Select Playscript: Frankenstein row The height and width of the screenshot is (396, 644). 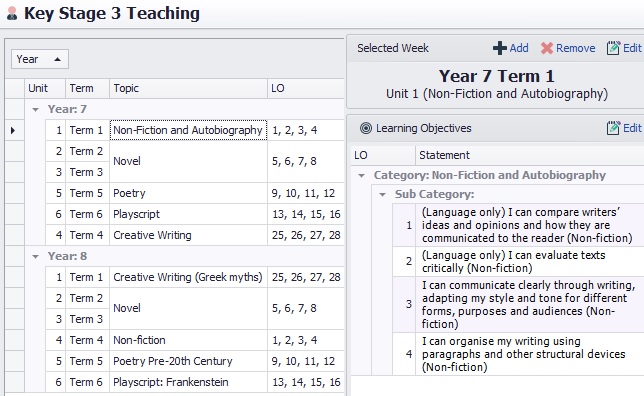pos(189,382)
